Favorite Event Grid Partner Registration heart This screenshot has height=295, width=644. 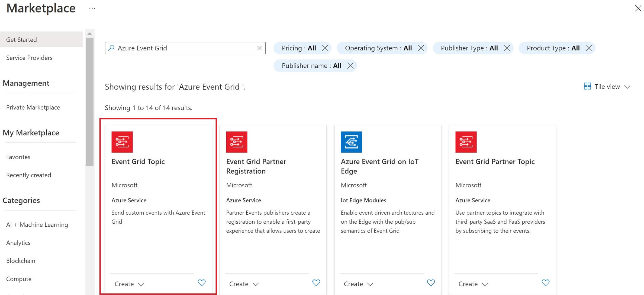coord(316,283)
